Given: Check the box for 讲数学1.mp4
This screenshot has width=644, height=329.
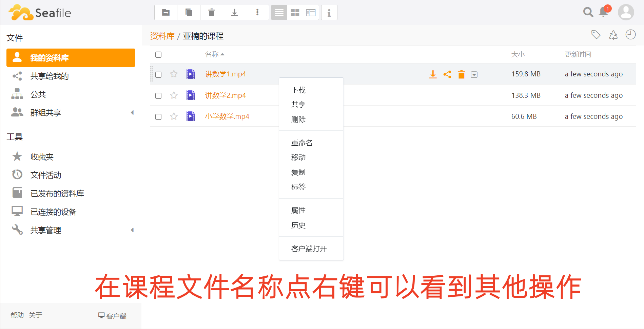Looking at the screenshot, I should coord(158,74).
